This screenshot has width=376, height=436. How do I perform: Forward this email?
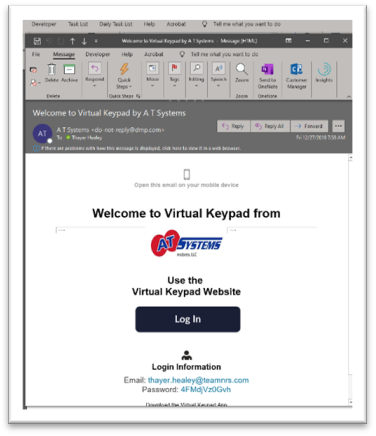point(309,126)
